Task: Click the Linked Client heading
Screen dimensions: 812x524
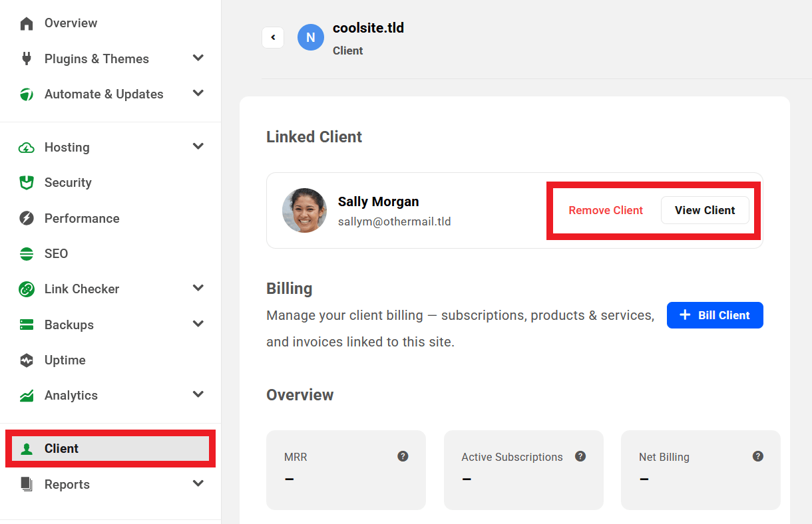Action: pyautogui.click(x=314, y=137)
